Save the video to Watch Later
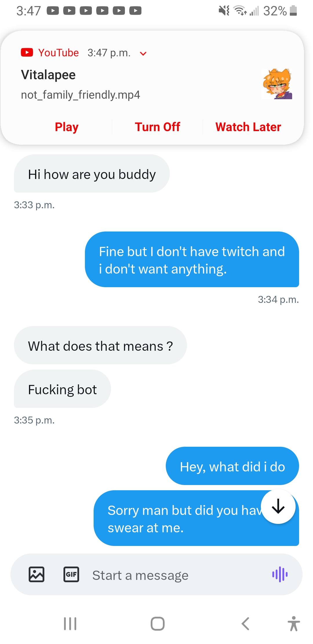This screenshot has width=313, height=644. pos(248,127)
